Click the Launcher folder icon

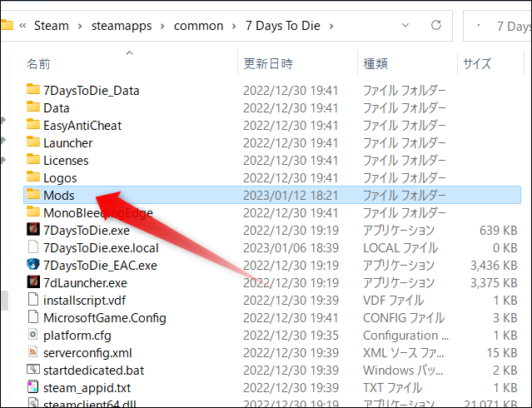[x=33, y=142]
